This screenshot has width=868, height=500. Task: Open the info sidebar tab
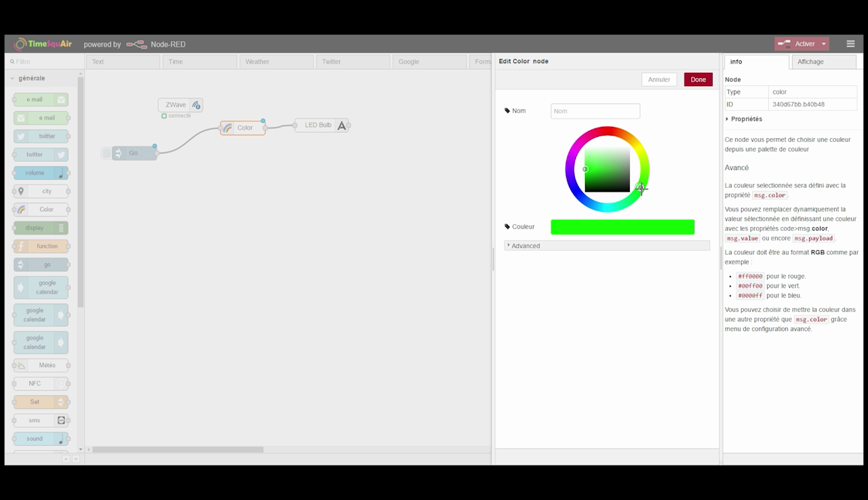tap(757, 62)
